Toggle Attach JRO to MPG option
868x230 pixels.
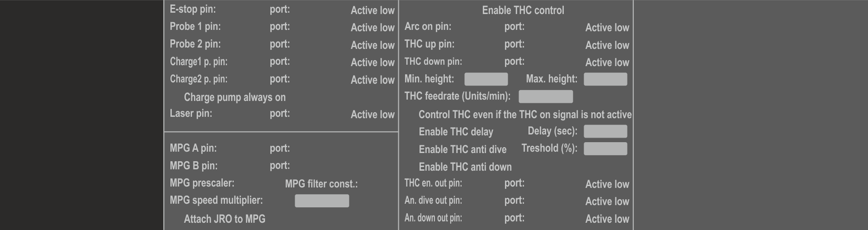click(x=224, y=219)
